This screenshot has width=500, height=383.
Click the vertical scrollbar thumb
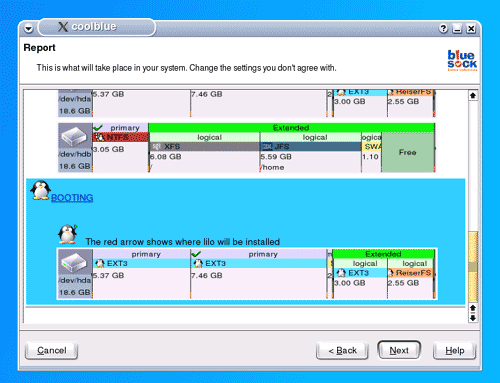click(473, 266)
